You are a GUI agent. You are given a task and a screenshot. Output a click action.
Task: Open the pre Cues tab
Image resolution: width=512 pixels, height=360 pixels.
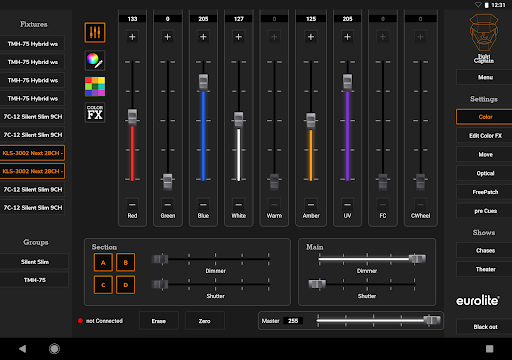point(485,211)
